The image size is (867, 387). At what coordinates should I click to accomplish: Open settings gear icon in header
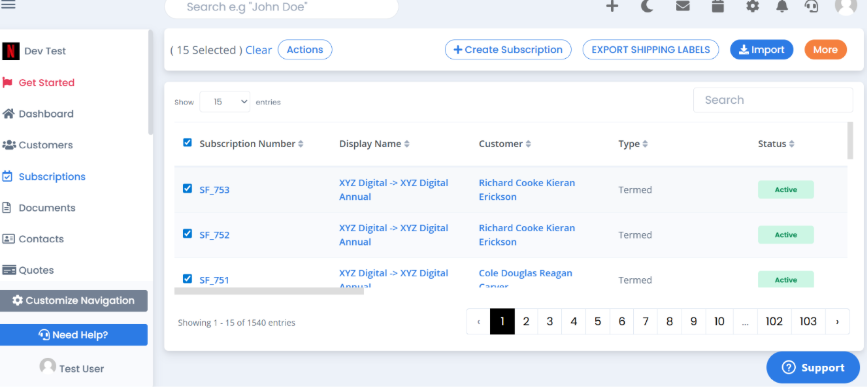coord(753,7)
